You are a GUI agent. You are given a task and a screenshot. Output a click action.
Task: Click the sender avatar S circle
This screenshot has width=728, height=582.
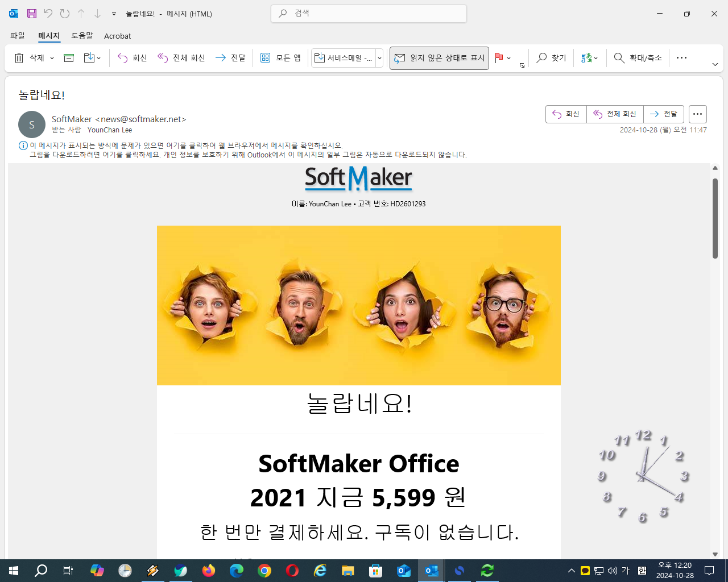click(x=32, y=124)
